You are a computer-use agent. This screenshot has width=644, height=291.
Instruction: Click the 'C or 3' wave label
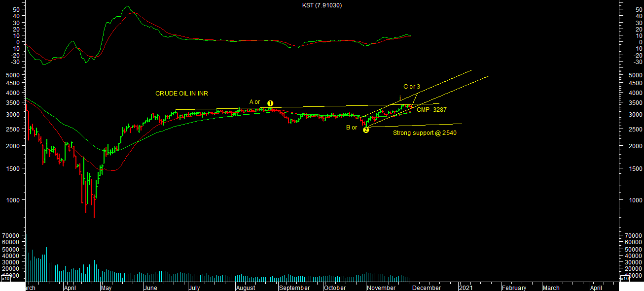coord(412,87)
